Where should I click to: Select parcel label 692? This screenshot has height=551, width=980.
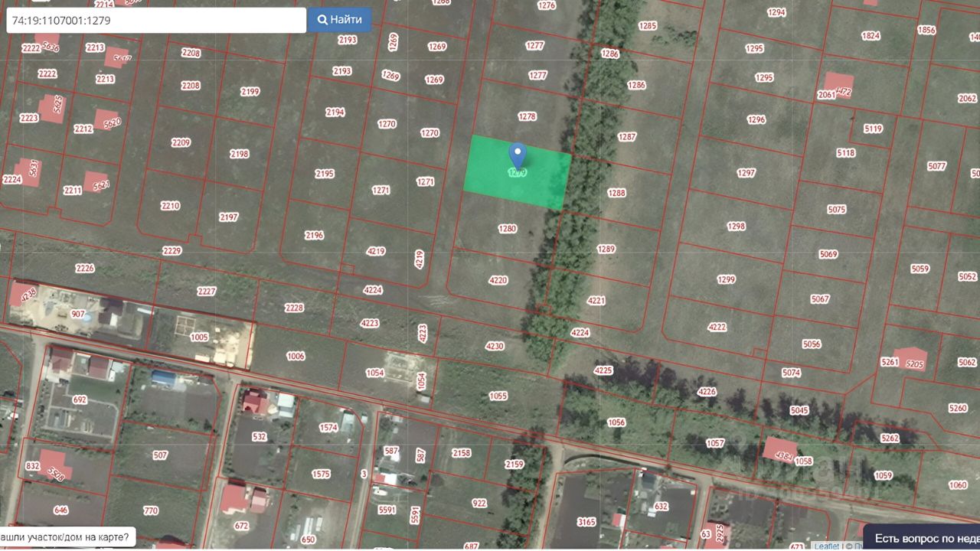(x=80, y=399)
